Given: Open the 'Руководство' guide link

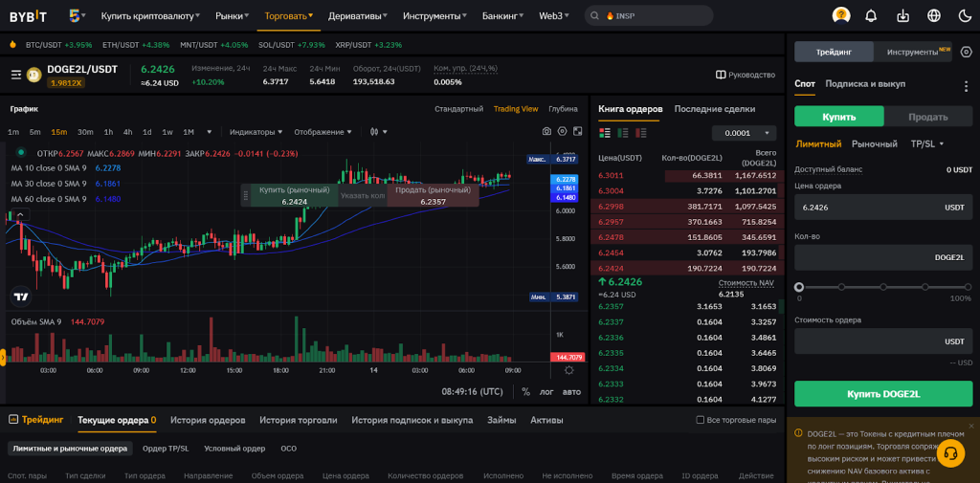Looking at the screenshot, I should tap(746, 75).
